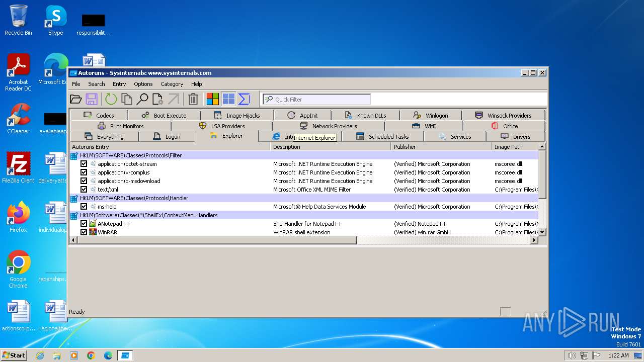
Task: Switch to the Winlogon tab
Action: pyautogui.click(x=431, y=116)
